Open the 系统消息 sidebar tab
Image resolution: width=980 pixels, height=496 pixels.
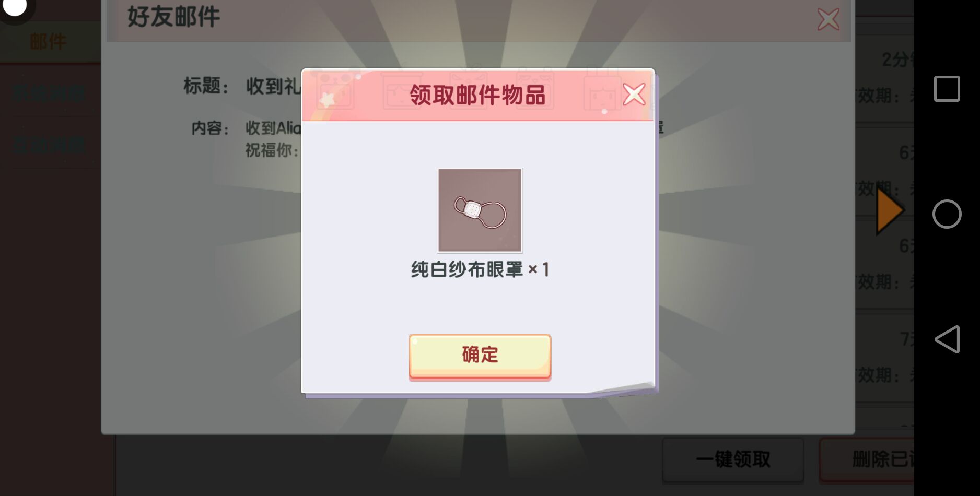pyautogui.click(x=49, y=94)
